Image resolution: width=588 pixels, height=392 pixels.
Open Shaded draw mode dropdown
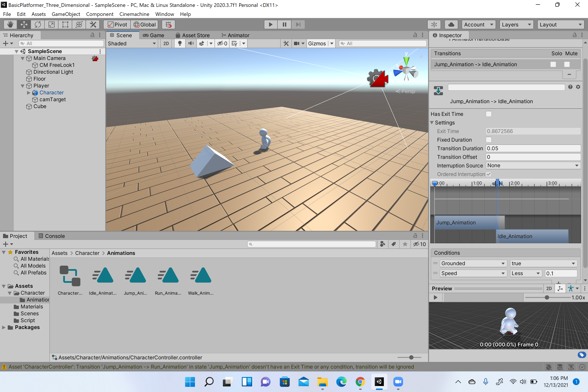tap(132, 43)
